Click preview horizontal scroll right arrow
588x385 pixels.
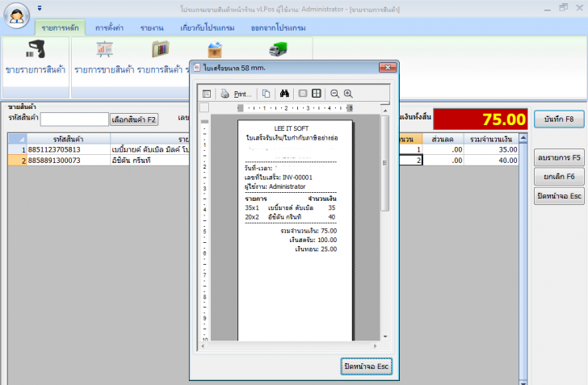pos(375,346)
